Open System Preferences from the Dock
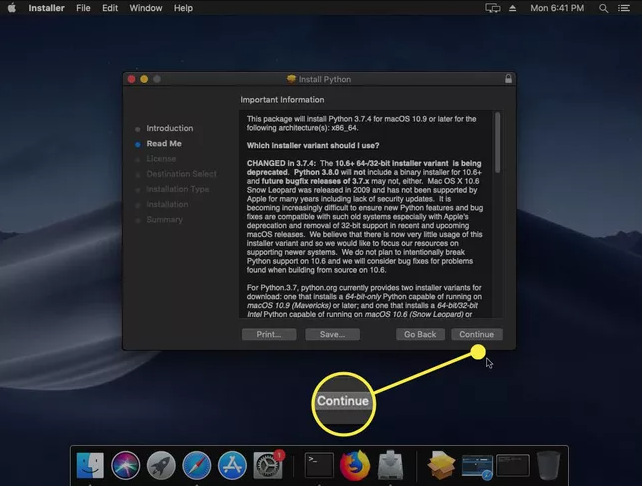Viewport: 642px width, 486px height. click(268, 465)
